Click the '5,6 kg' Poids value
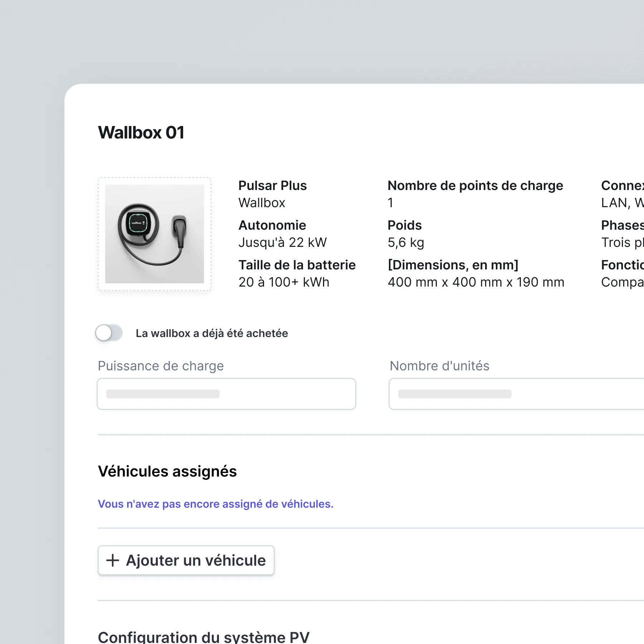Image resolution: width=644 pixels, height=644 pixels. (406, 243)
